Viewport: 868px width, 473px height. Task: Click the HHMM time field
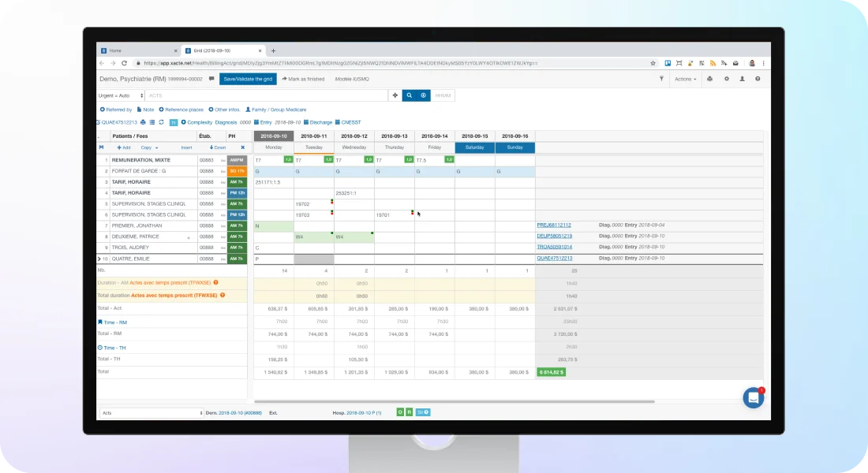[443, 95]
